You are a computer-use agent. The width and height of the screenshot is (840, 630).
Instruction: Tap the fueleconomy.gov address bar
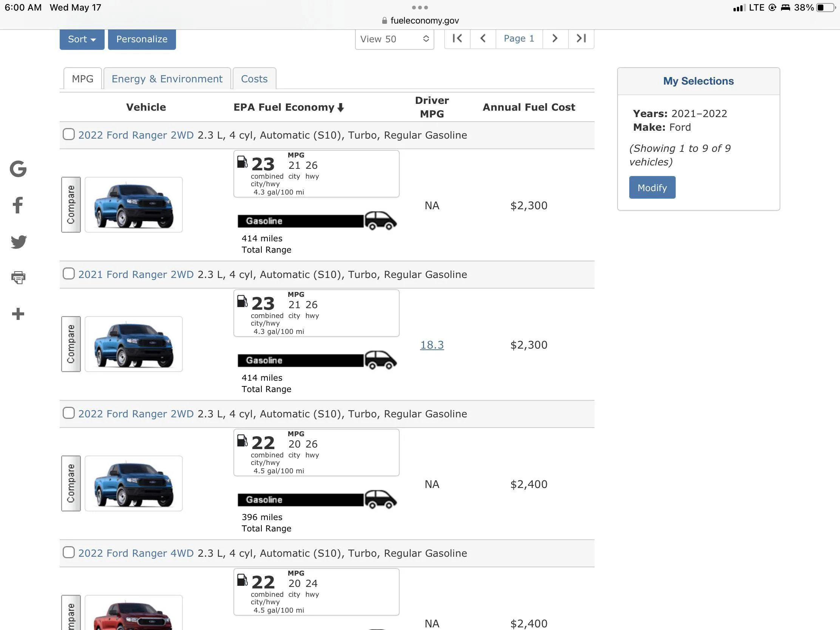[420, 20]
